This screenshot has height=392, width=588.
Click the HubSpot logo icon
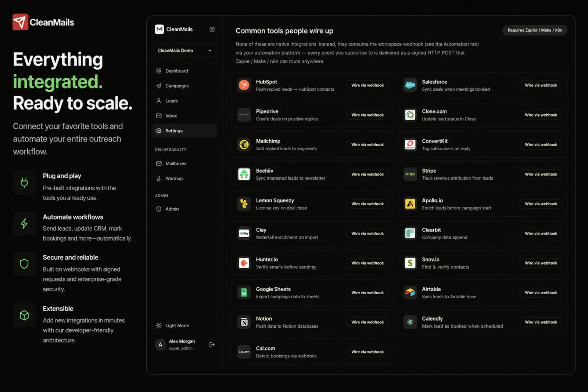click(x=244, y=85)
